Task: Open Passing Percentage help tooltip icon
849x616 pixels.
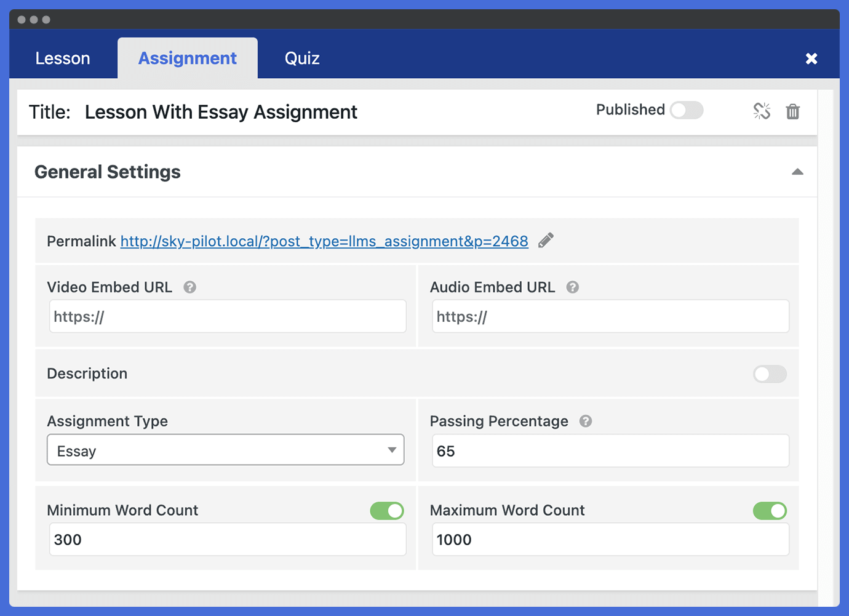Action: [x=586, y=421]
